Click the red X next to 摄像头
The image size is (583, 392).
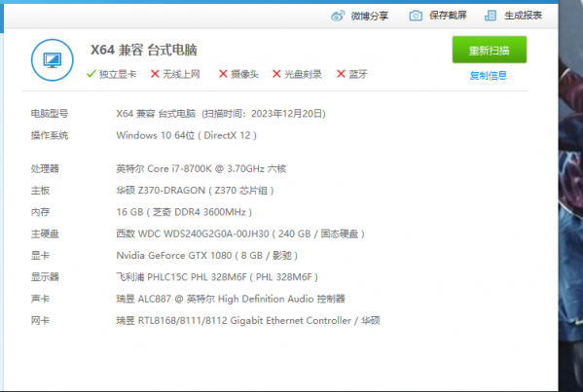[223, 74]
